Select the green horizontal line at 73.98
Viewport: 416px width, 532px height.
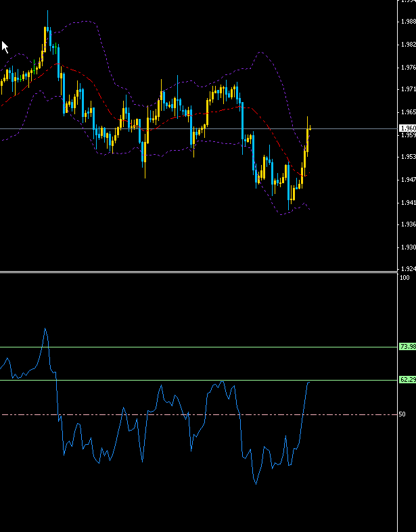point(203,347)
